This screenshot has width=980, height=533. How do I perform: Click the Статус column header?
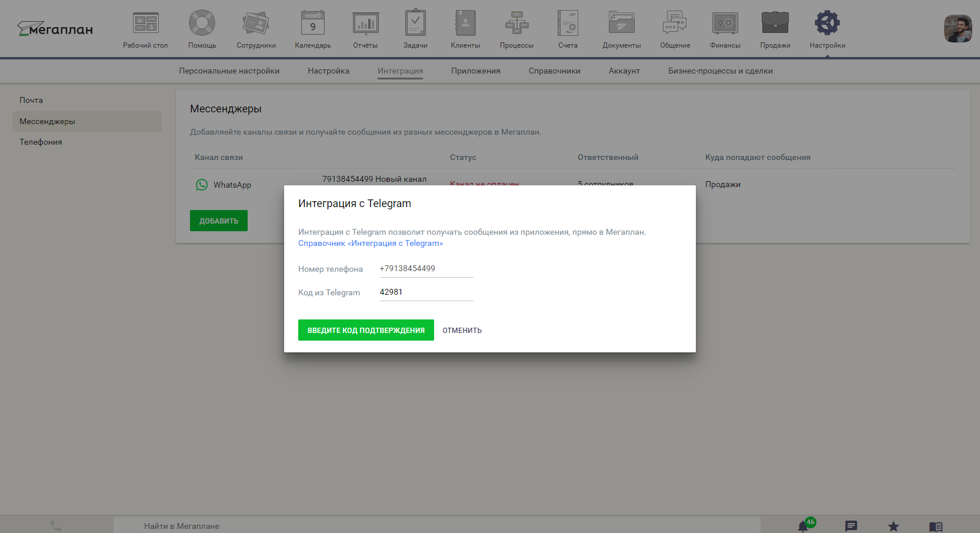(x=463, y=157)
